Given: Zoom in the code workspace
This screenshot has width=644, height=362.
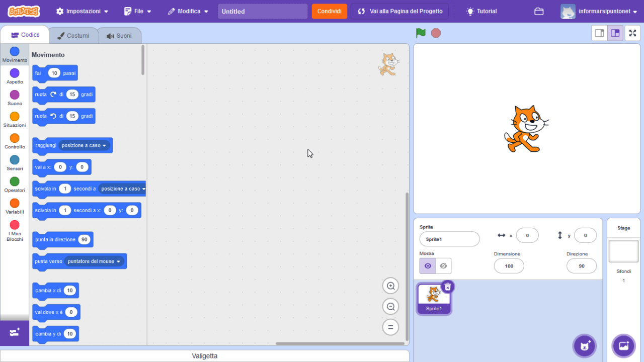Looking at the screenshot, I should click(390, 286).
